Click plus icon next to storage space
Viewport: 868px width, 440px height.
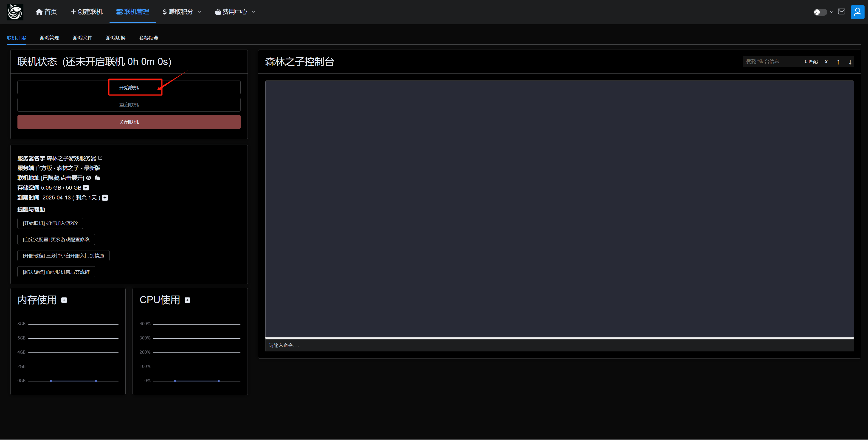coord(86,188)
